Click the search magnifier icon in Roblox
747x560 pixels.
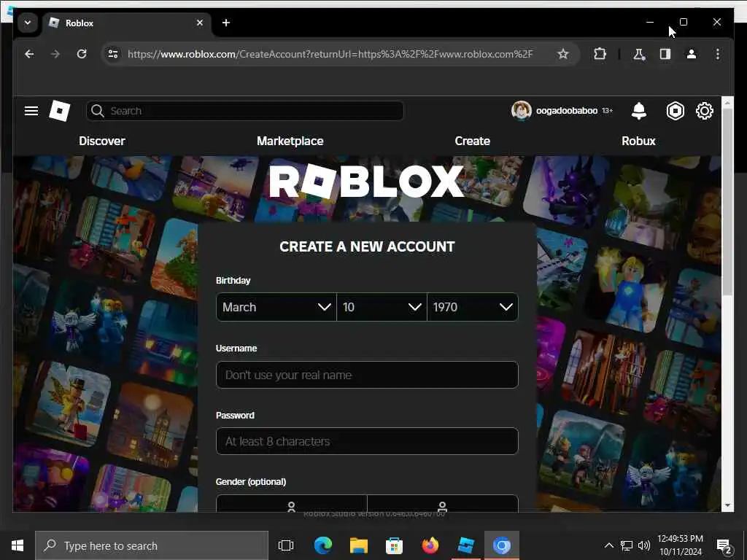coord(97,111)
